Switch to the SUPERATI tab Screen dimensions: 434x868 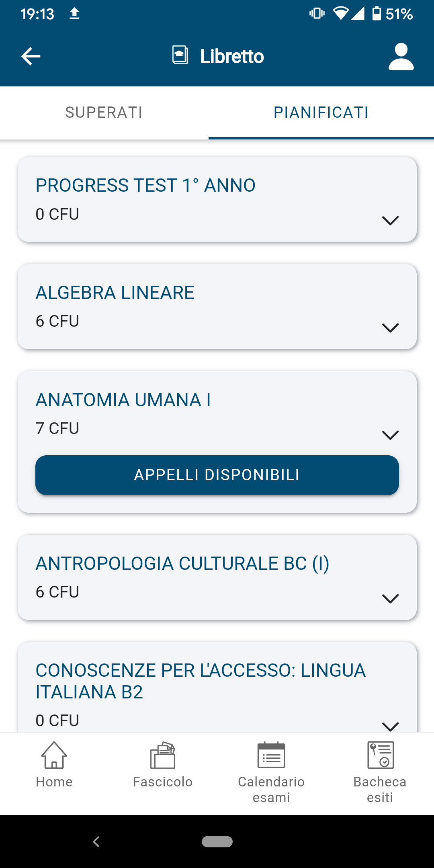click(104, 113)
